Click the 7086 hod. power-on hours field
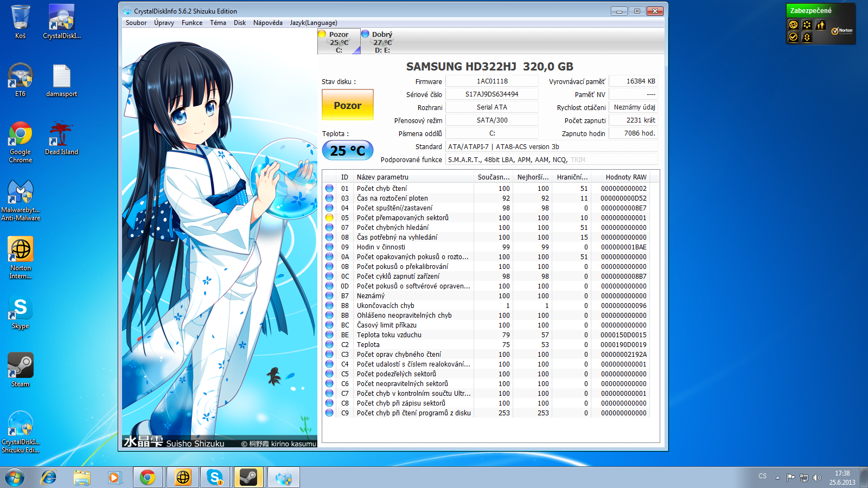 633,133
